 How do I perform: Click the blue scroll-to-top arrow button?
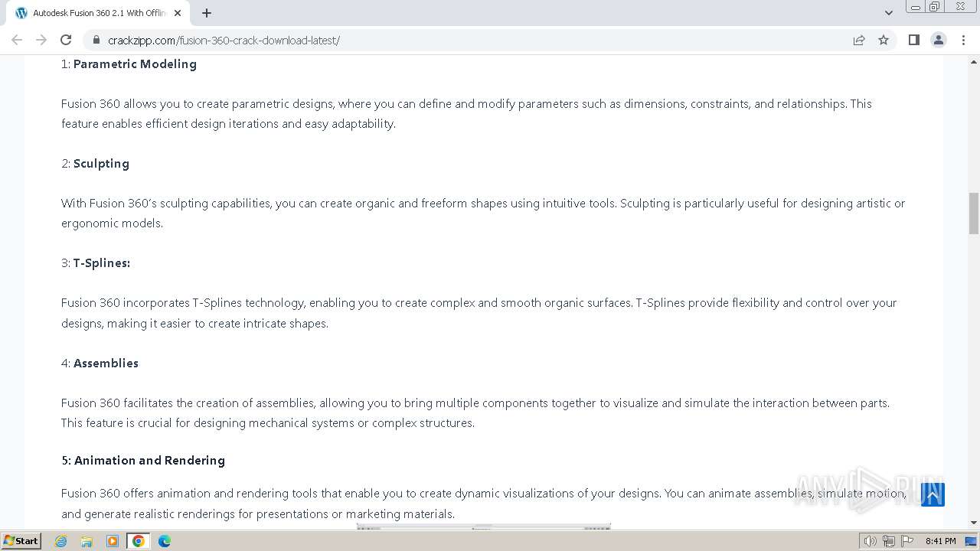coord(933,494)
